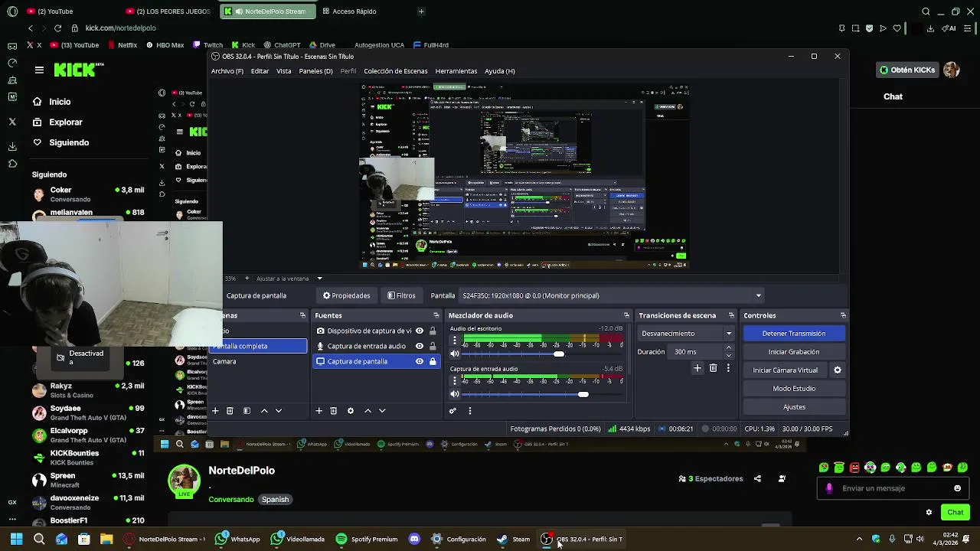The height and width of the screenshot is (551, 980).
Task: Open Kick chat settings gear
Action: pos(929,513)
